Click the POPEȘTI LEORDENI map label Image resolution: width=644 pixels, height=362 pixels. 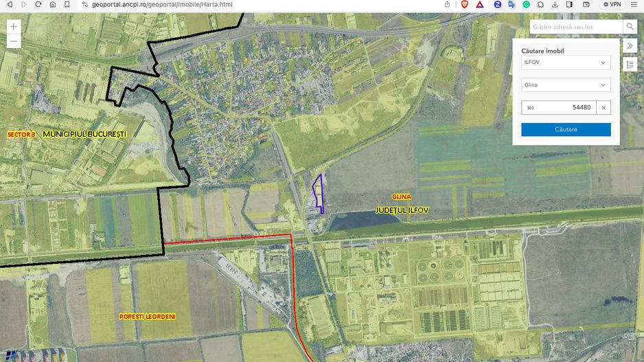[147, 317]
